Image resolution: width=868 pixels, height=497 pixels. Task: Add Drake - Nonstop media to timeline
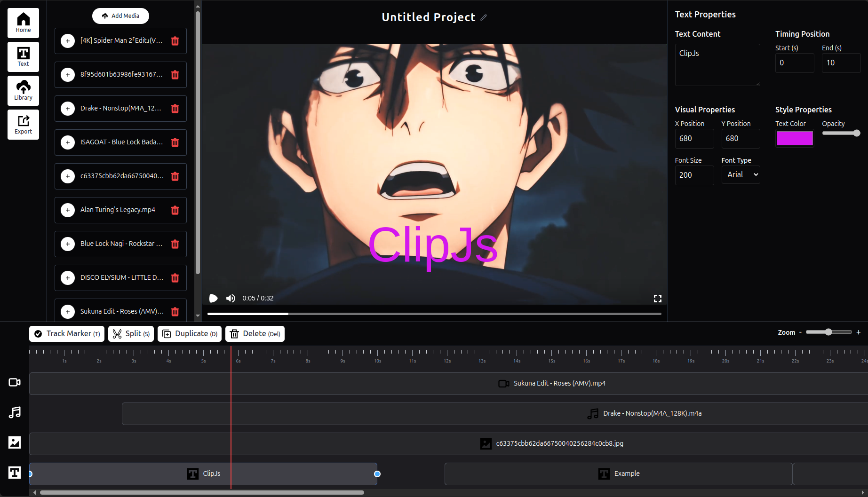68,109
